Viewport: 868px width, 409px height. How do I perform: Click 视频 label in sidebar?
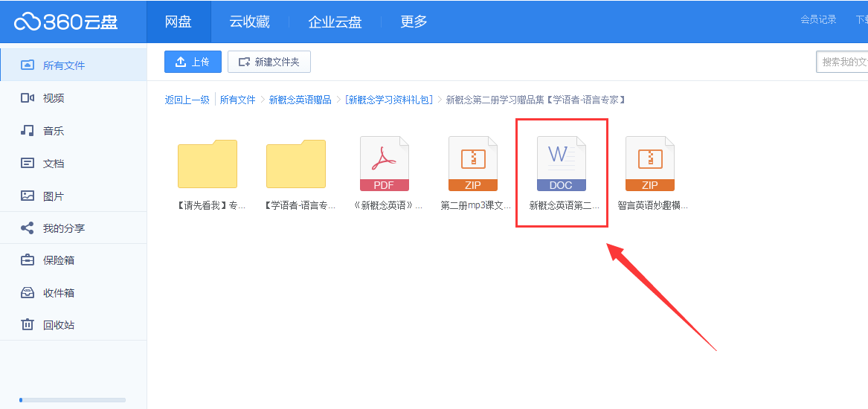click(54, 98)
